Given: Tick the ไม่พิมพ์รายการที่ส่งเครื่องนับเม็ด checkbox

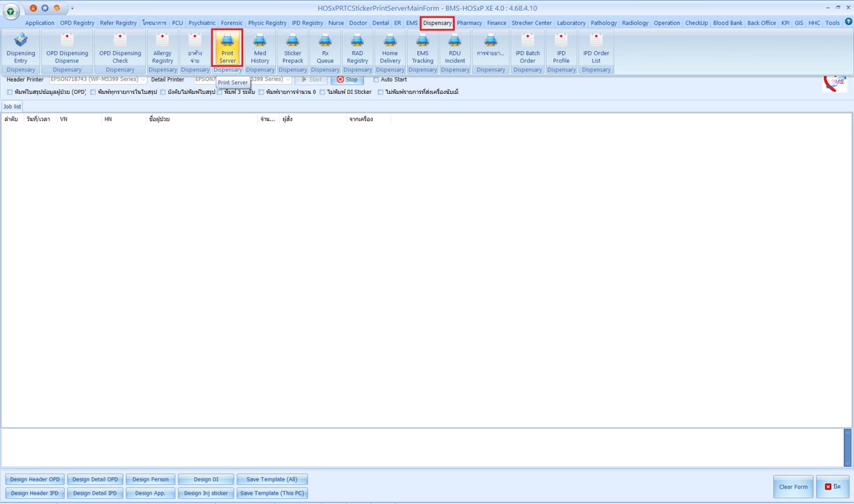Looking at the screenshot, I should [x=381, y=93].
